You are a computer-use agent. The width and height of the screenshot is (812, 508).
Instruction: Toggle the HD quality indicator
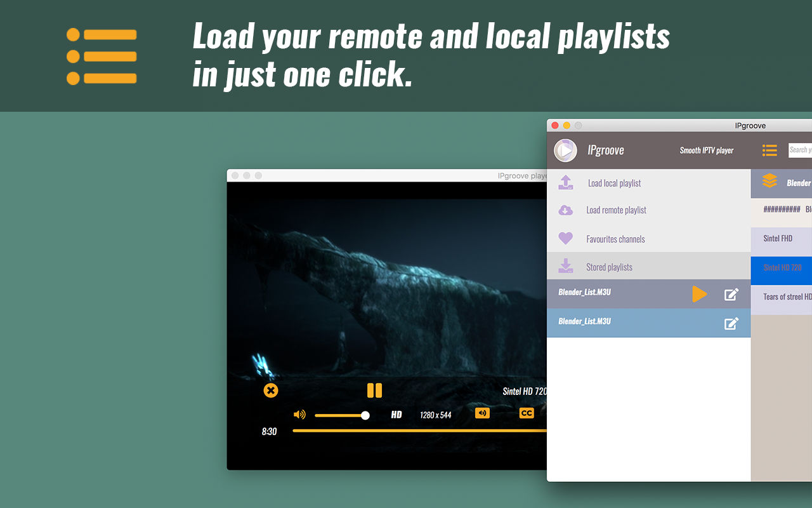pos(396,415)
